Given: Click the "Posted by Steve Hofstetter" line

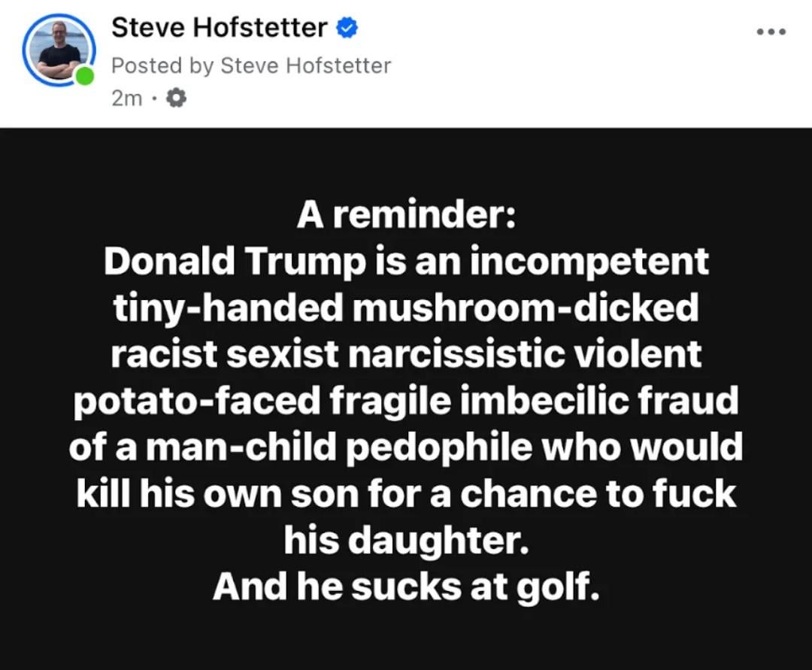Looking at the screenshot, I should tap(251, 65).
